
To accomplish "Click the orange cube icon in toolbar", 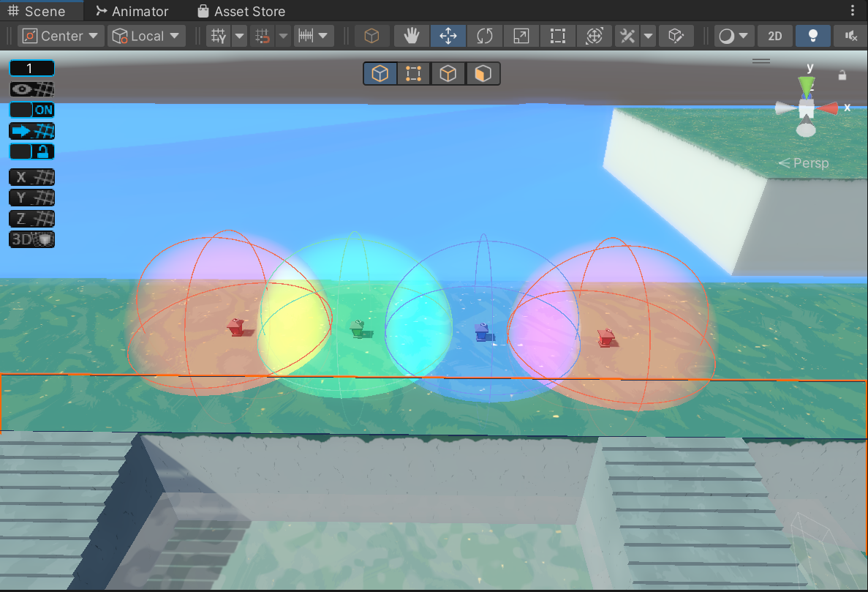I will (372, 36).
